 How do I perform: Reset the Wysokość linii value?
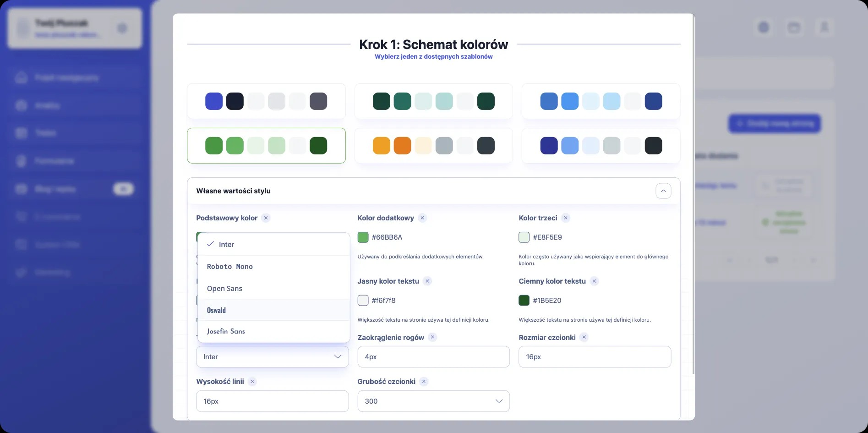252,381
